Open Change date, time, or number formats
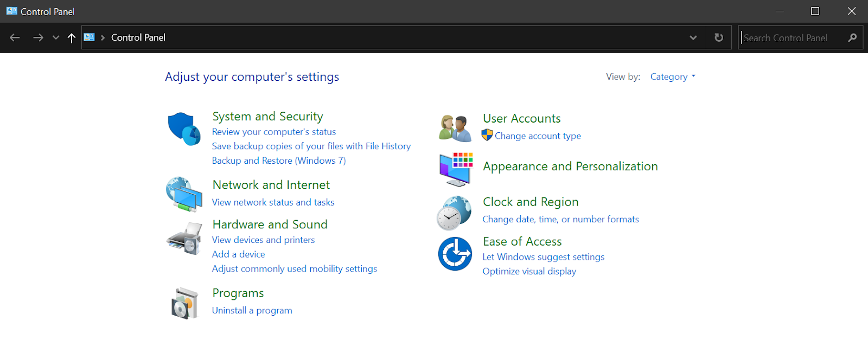The width and height of the screenshot is (868, 346). click(x=560, y=219)
